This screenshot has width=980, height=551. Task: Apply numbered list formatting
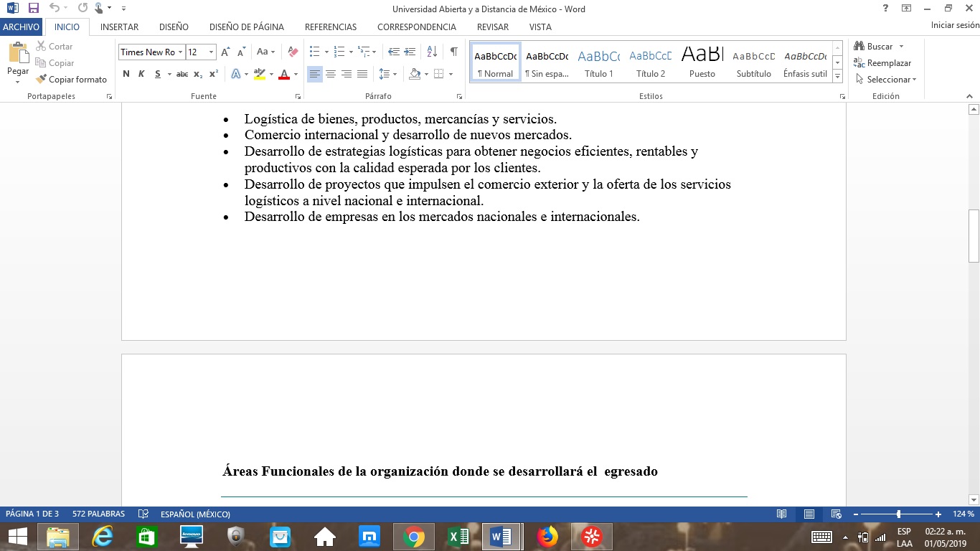pos(339,52)
